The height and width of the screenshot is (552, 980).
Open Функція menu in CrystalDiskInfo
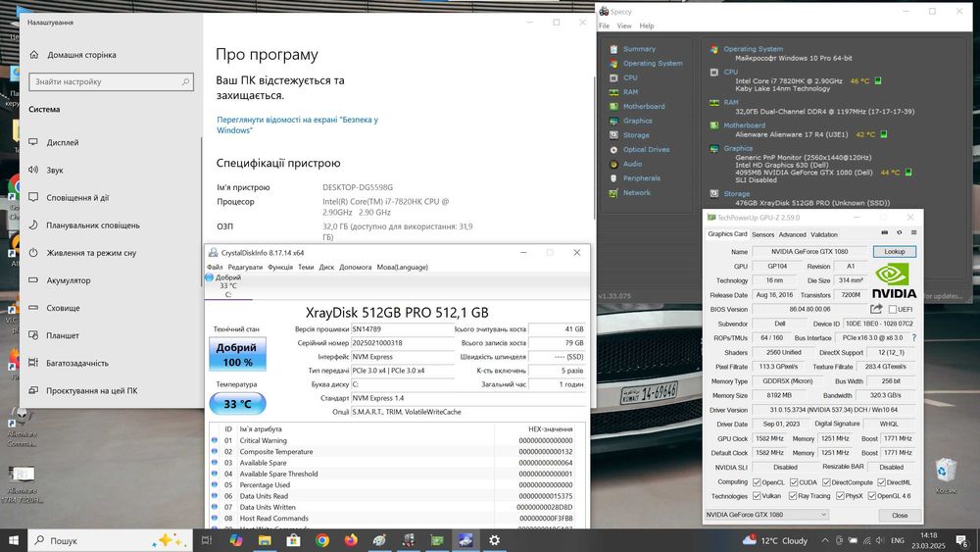(x=280, y=267)
